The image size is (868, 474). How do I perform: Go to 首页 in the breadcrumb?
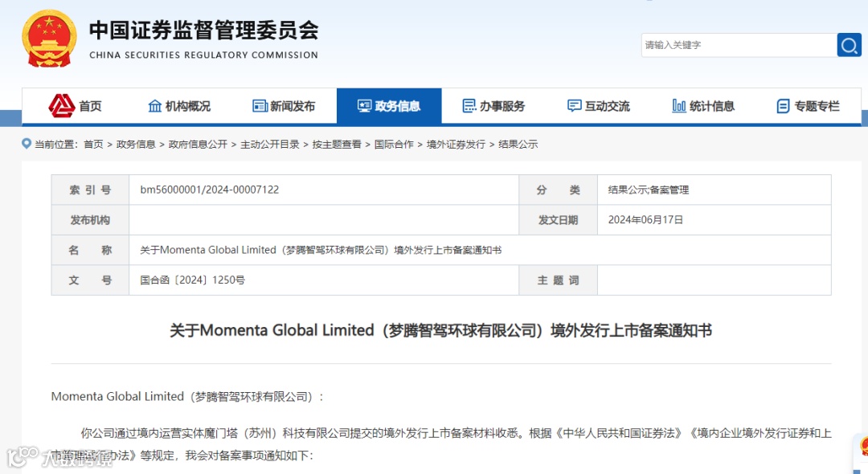93,145
